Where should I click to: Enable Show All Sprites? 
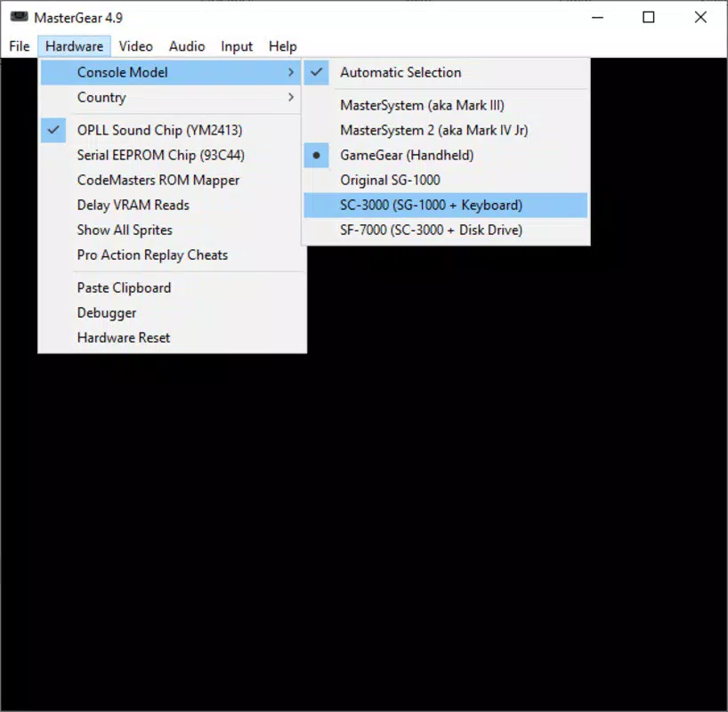(x=171, y=231)
